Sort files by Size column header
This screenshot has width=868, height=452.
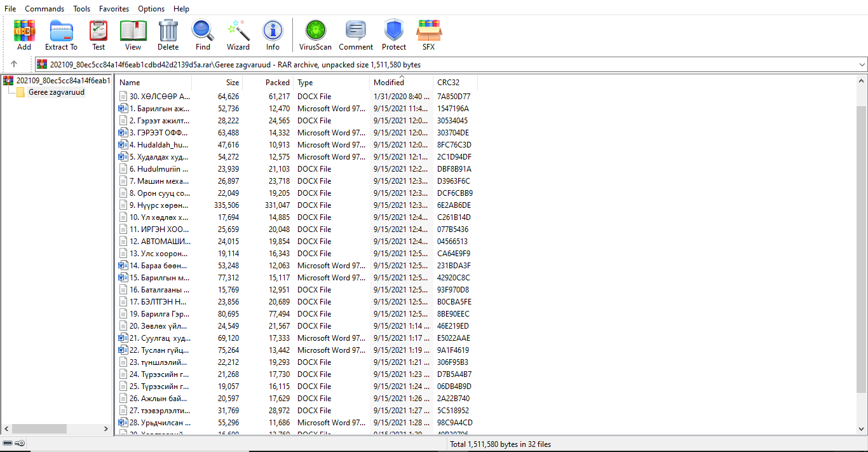coord(217,83)
